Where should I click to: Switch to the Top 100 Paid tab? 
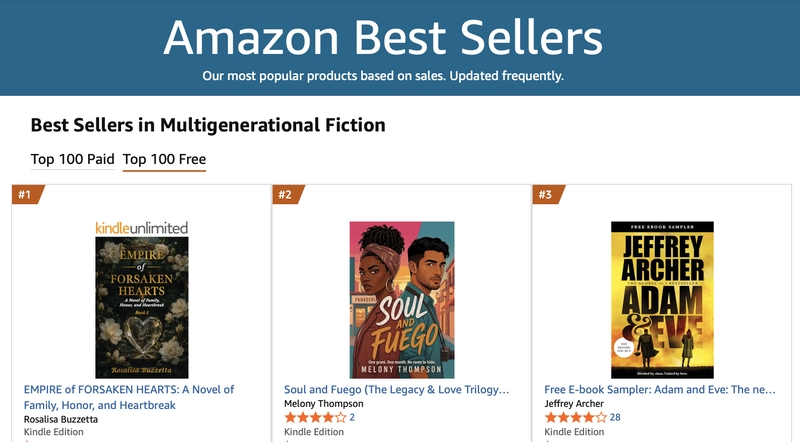click(x=72, y=159)
